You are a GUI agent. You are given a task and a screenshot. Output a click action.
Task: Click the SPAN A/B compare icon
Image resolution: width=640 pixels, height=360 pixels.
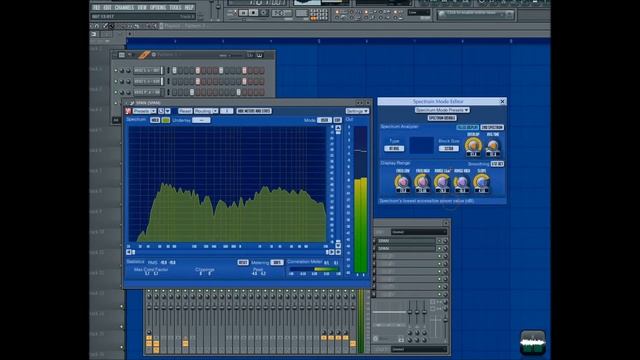[x=161, y=111]
